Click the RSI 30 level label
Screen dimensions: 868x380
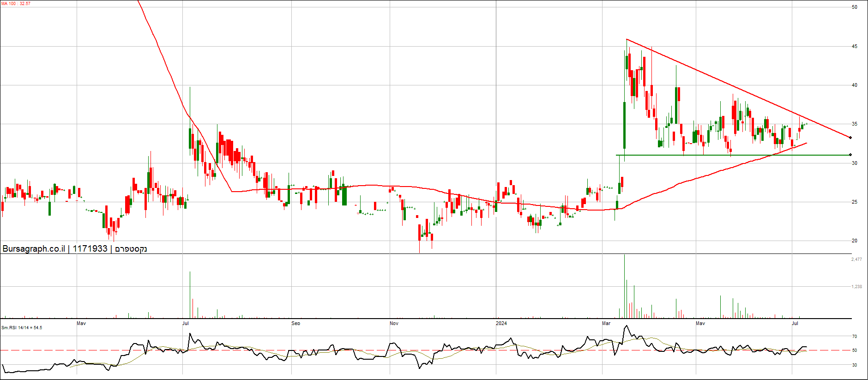(855, 365)
